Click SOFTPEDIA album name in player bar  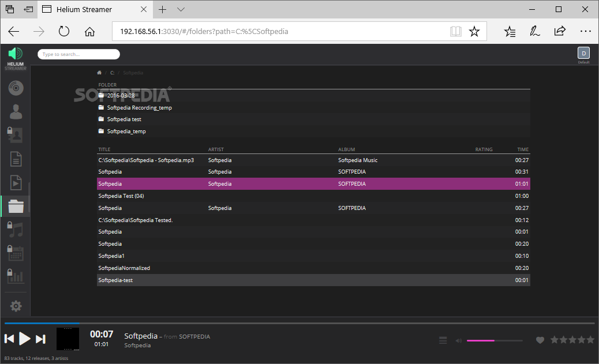194,336
